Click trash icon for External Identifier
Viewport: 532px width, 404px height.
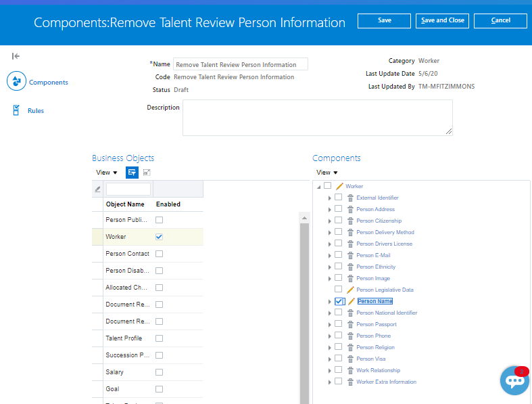pos(350,198)
